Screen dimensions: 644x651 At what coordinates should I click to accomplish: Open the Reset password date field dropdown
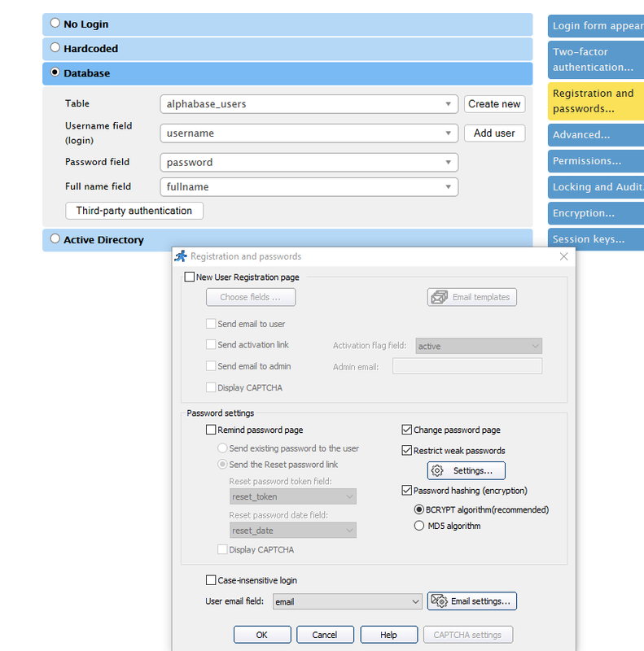pyautogui.click(x=293, y=531)
